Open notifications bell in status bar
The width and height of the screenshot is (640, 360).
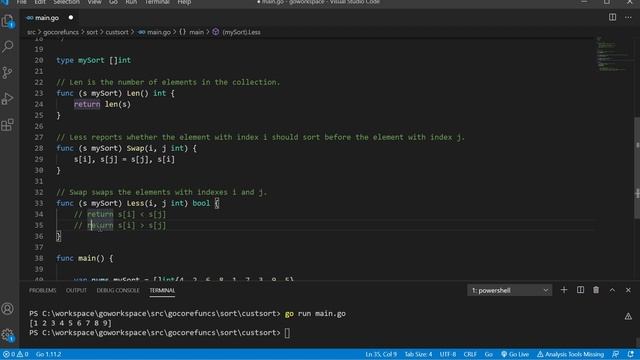pos(631,354)
